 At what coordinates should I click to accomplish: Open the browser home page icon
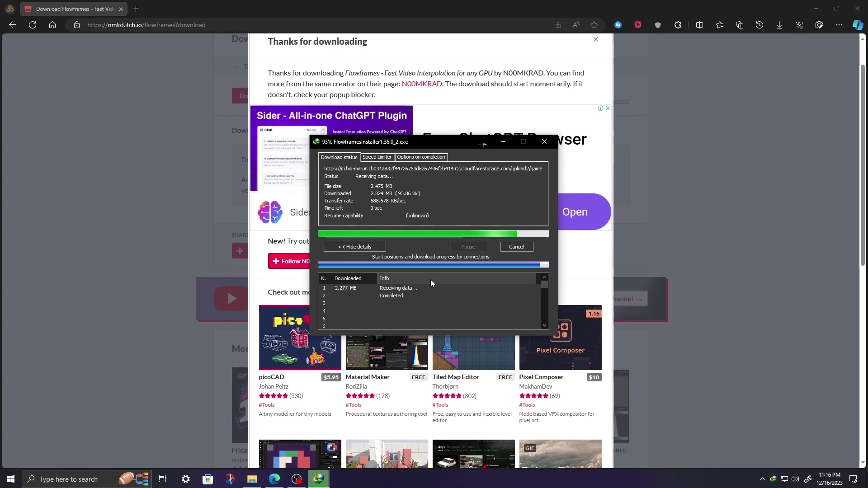pyautogui.click(x=52, y=25)
